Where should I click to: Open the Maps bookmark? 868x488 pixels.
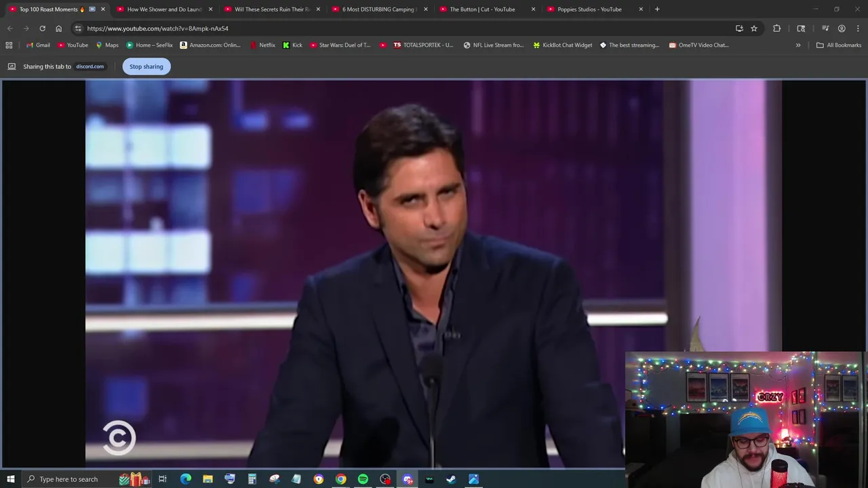pyautogui.click(x=107, y=45)
